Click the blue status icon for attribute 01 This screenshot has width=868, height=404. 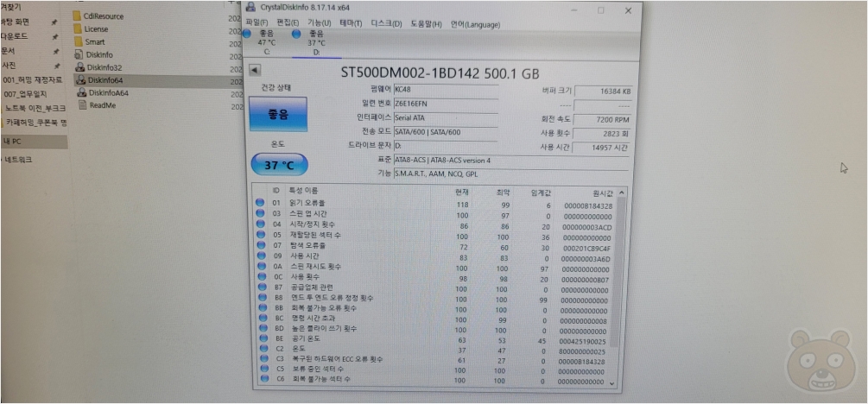260,203
